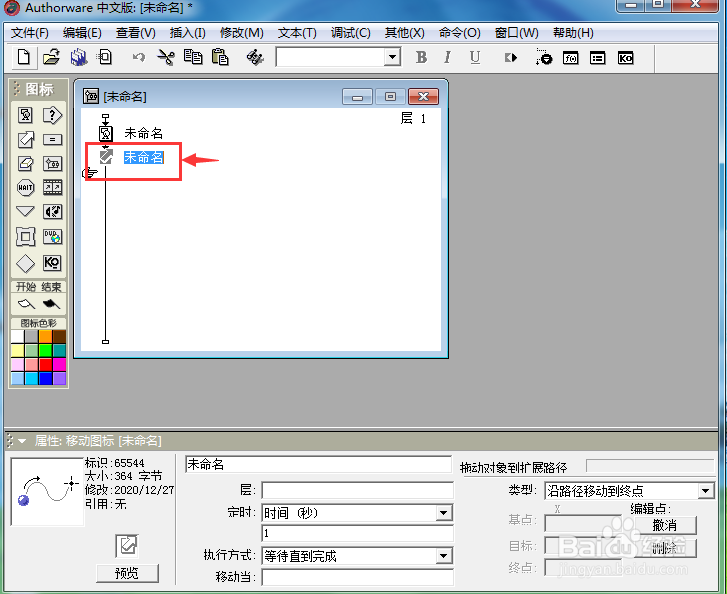This screenshot has width=727, height=594.
Task: Click the Save All toolbar icon
Action: pos(78,57)
